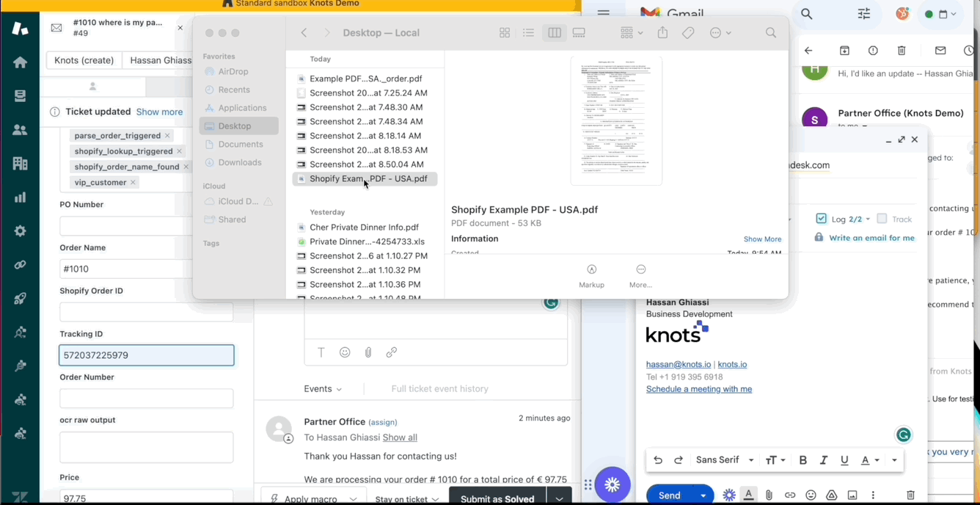Open Gmail Send options arrow
The image size is (980, 505).
pos(703,495)
